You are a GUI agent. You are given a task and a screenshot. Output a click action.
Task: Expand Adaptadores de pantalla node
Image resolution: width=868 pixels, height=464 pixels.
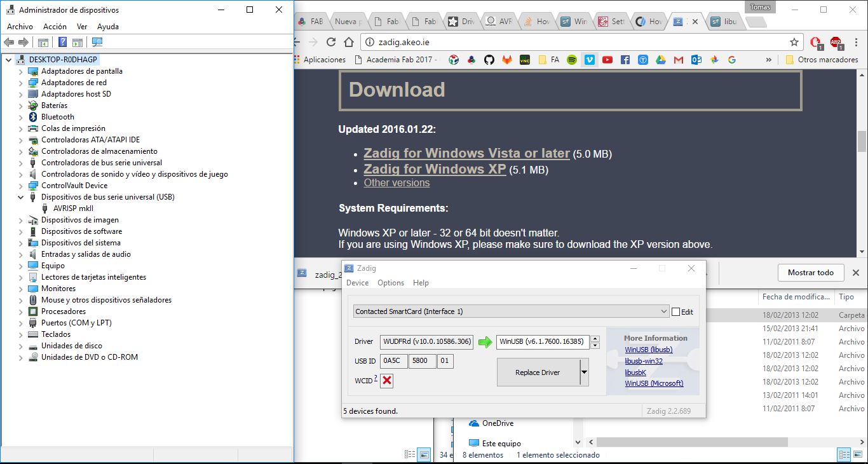[x=20, y=71]
